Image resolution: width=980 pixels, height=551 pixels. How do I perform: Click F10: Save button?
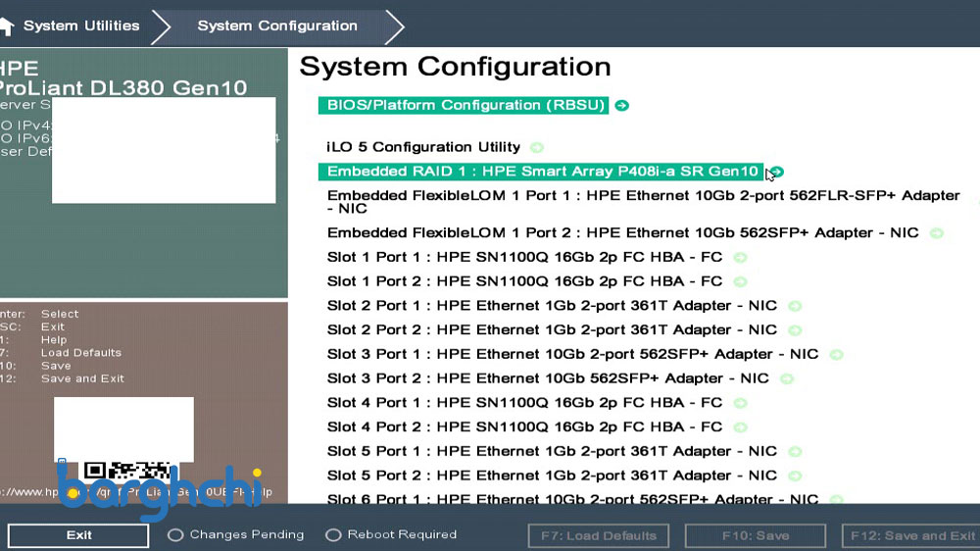point(756,536)
